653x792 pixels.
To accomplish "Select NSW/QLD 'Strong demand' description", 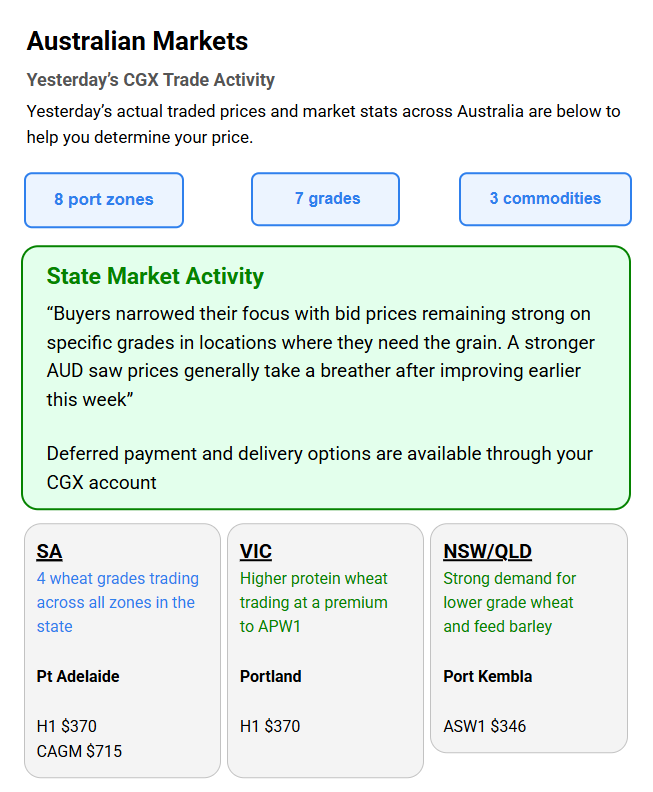I will coord(509,602).
